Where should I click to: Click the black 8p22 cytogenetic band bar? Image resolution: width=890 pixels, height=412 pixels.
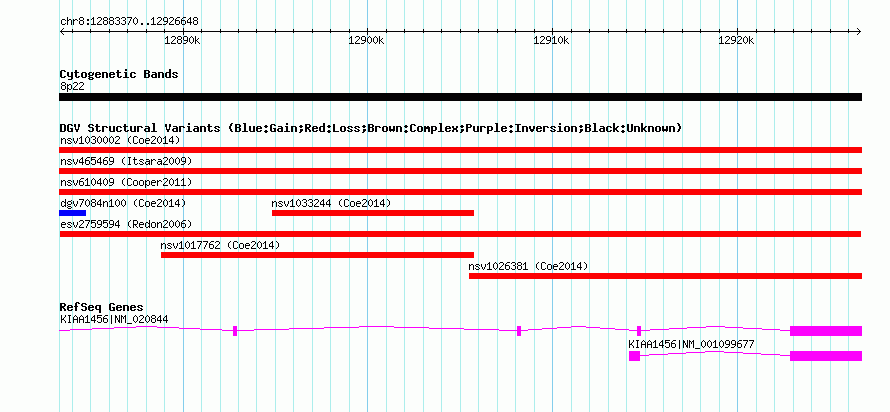click(x=460, y=97)
